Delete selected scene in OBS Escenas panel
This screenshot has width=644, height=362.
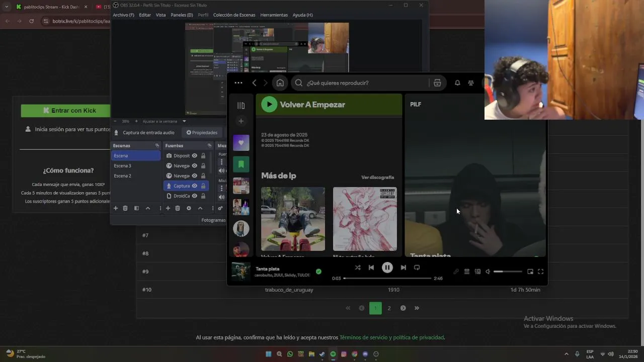point(125,208)
